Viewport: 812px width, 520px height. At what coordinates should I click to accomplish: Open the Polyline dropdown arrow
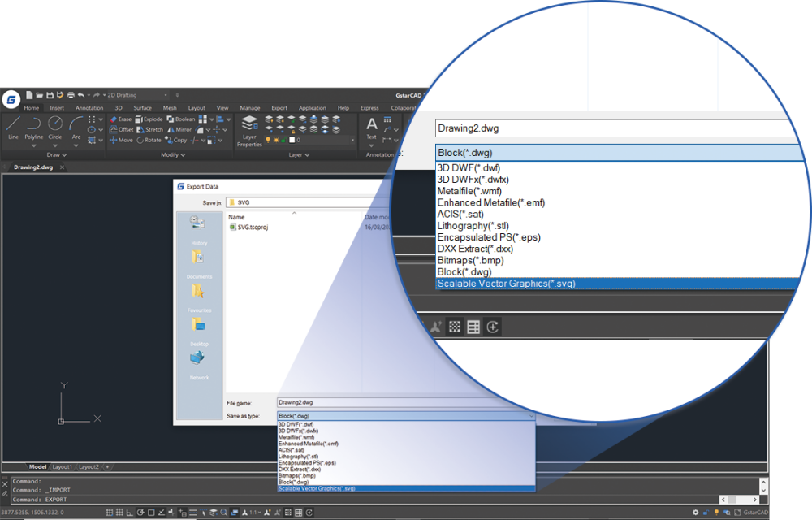pyautogui.click(x=33, y=145)
